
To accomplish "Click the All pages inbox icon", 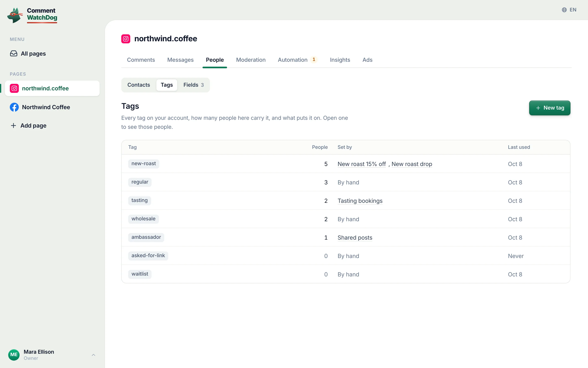I will 14,54.
